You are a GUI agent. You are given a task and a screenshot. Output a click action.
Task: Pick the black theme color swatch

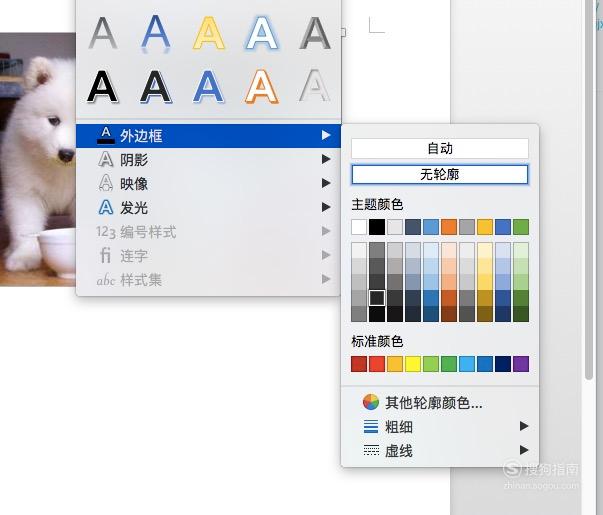[377, 227]
